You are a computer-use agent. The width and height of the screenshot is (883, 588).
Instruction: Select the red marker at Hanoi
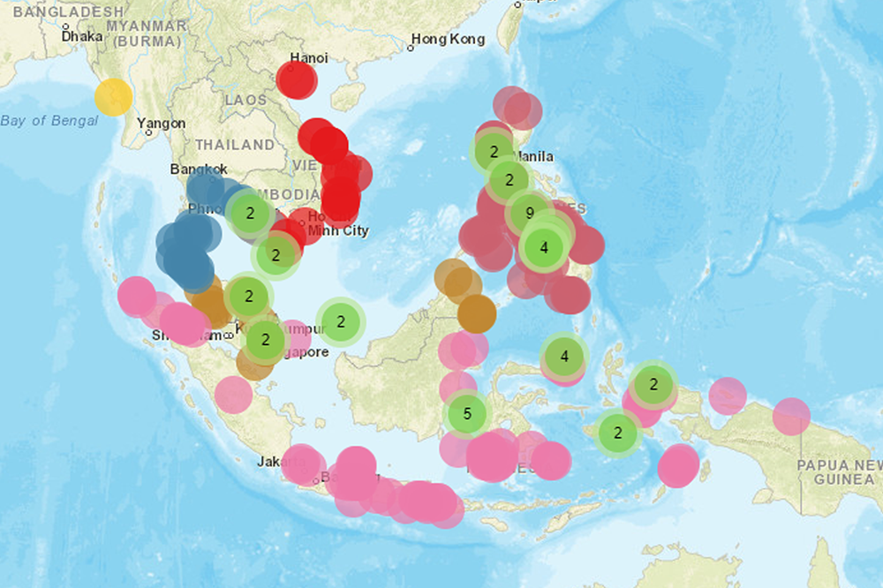pyautogui.click(x=296, y=80)
